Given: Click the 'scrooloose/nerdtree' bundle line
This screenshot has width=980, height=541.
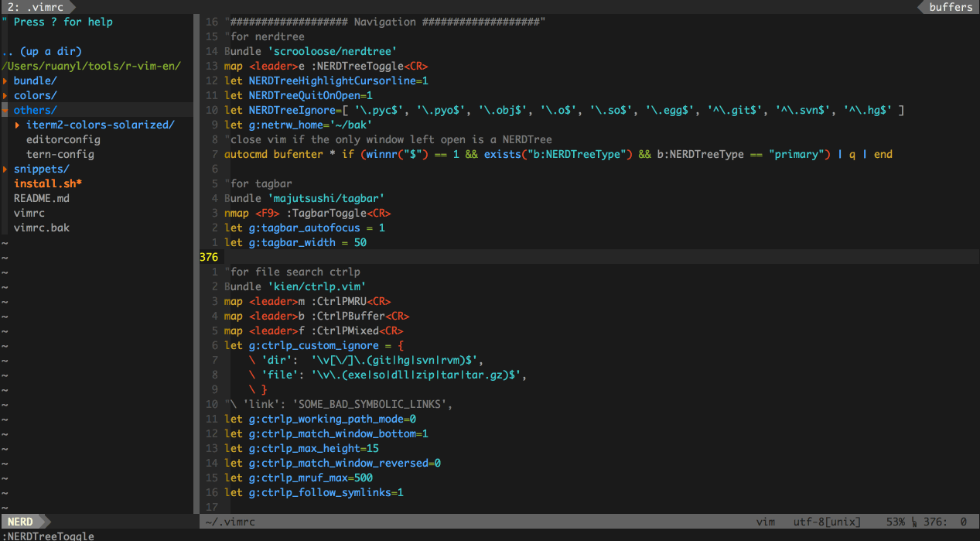Looking at the screenshot, I should point(311,51).
